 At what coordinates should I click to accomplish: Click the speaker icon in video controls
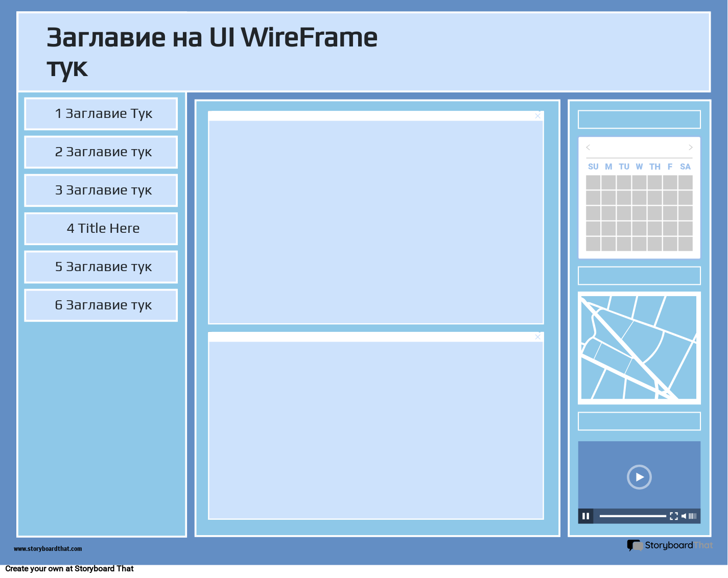(685, 516)
